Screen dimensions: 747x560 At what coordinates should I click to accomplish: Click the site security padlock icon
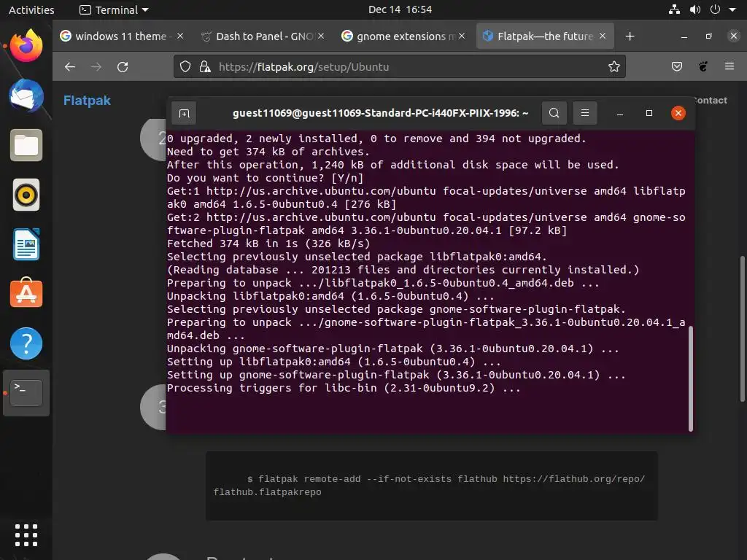click(205, 66)
